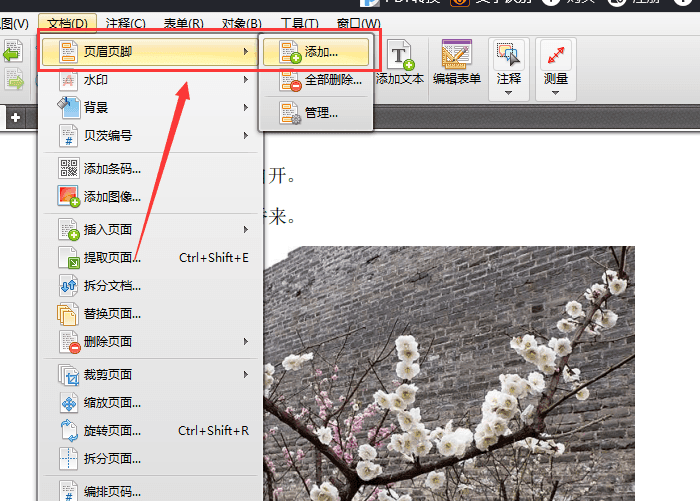Click the Bates numbering hash icon
The width and height of the screenshot is (700, 501).
pyautogui.click(x=68, y=135)
